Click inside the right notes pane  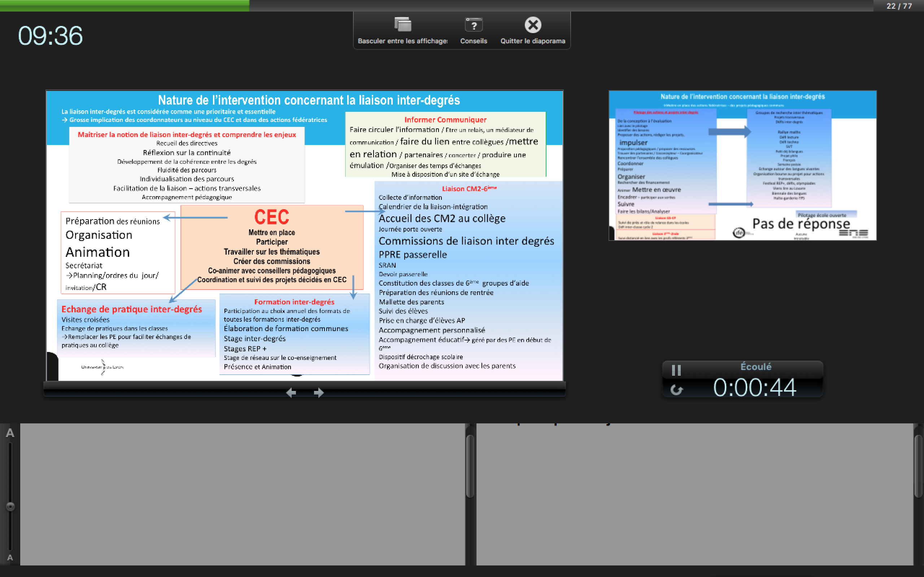[694, 494]
